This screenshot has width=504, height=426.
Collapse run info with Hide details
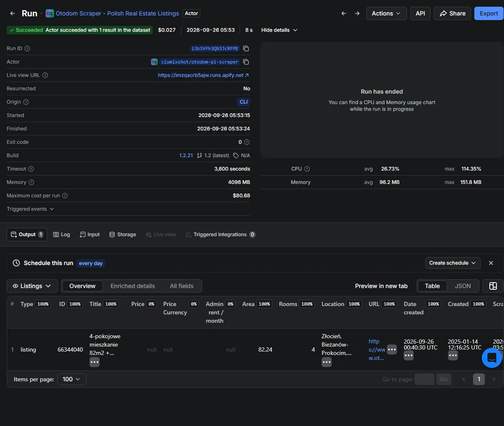(x=279, y=30)
